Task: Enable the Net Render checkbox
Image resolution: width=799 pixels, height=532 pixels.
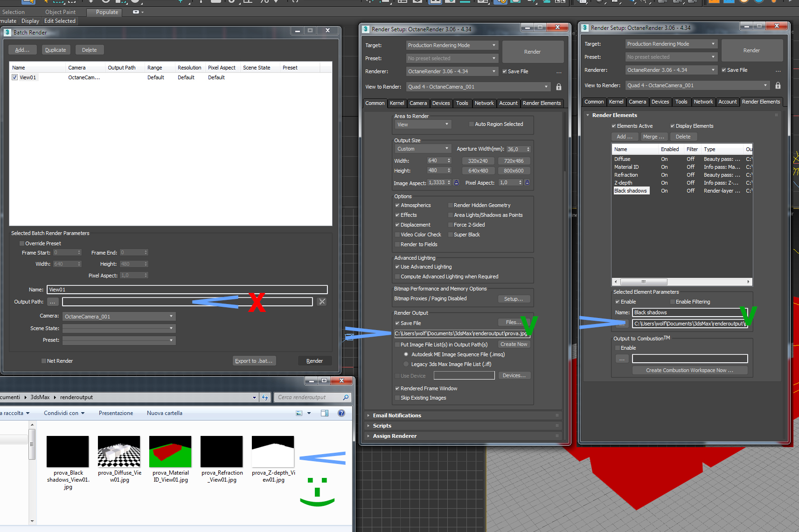Action: [44, 361]
